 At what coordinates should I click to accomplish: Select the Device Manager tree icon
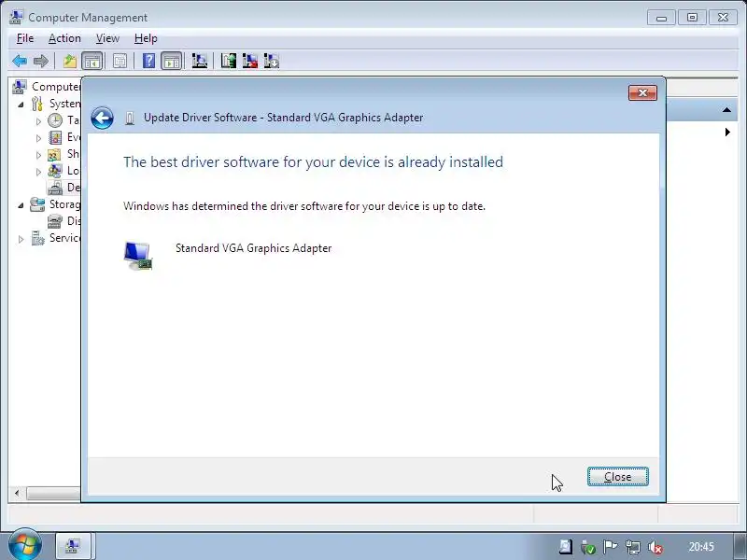pos(55,188)
